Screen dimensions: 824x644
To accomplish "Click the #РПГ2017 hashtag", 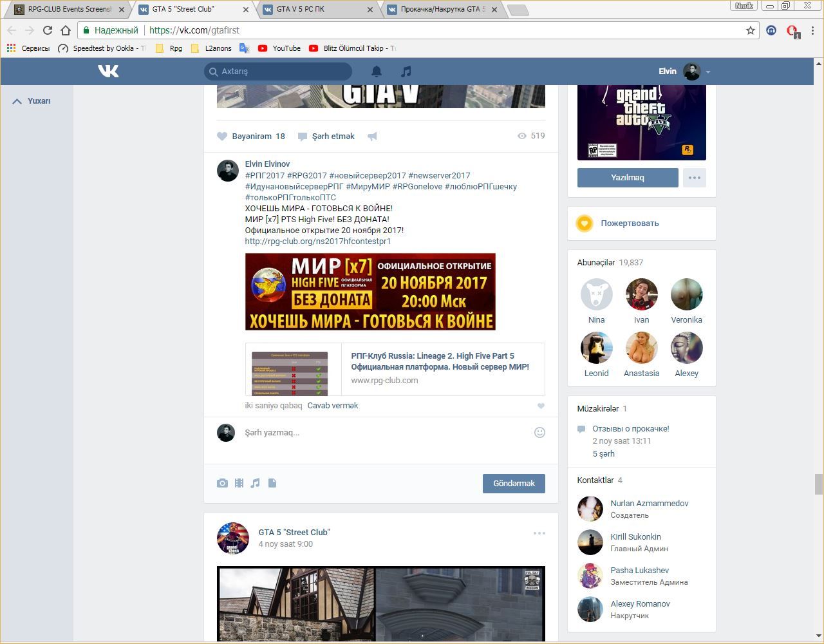I will click(265, 176).
